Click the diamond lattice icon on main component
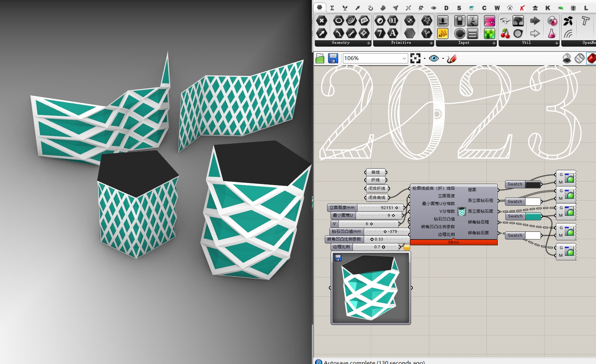Viewport: 596px width, 364px height. 462,212
